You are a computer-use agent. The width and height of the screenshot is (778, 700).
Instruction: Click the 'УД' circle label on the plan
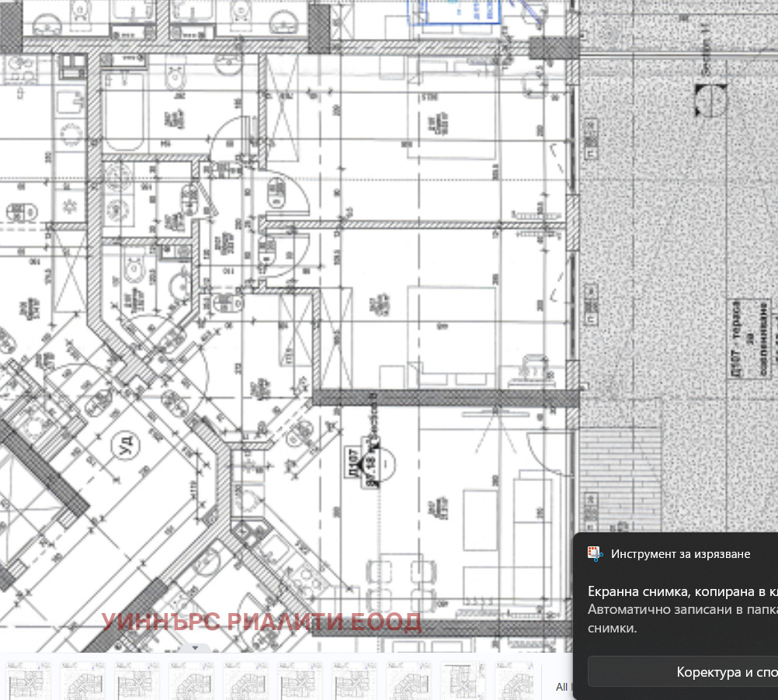124,444
